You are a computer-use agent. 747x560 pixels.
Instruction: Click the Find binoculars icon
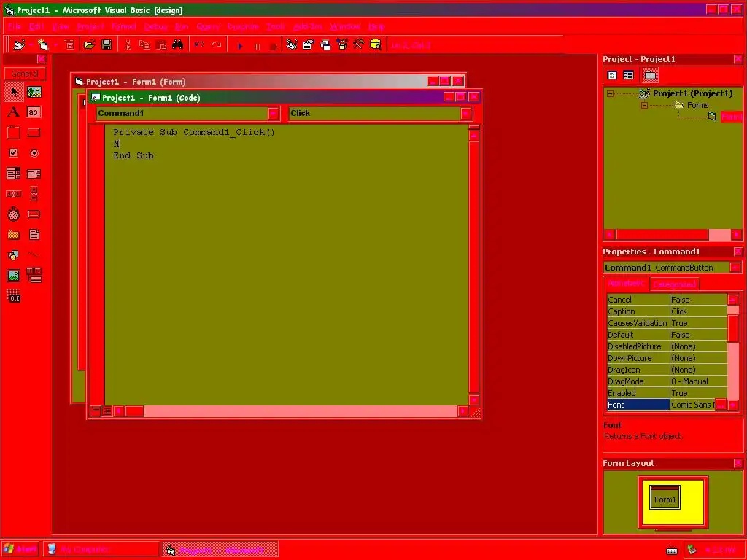pos(178,44)
